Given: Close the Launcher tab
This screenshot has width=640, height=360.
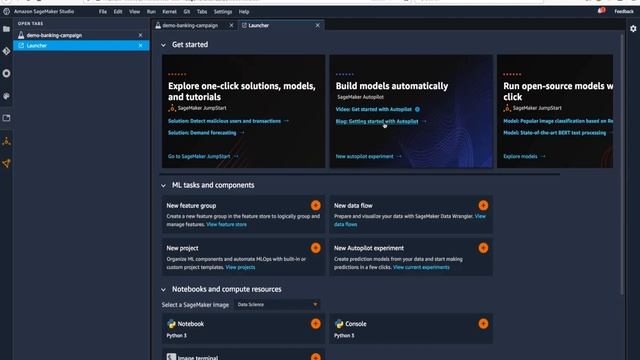Looking at the screenshot, I should pos(318,25).
